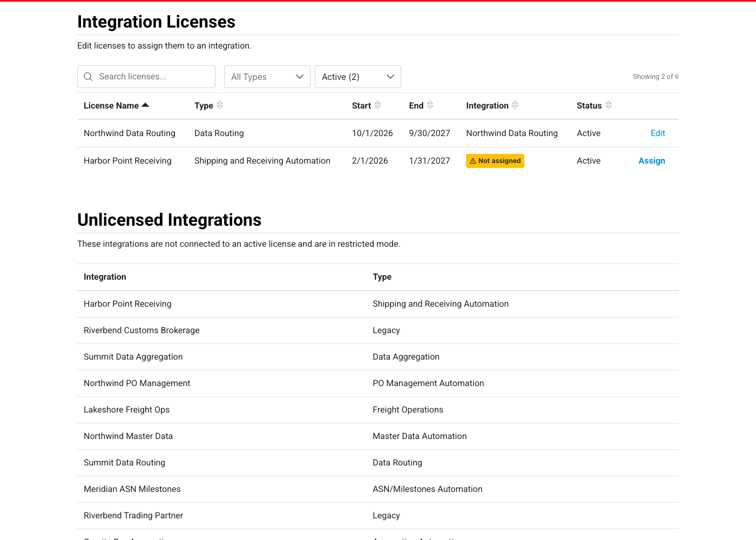Click the warning icon in Not assigned badge
This screenshot has width=756, height=540.
point(473,161)
